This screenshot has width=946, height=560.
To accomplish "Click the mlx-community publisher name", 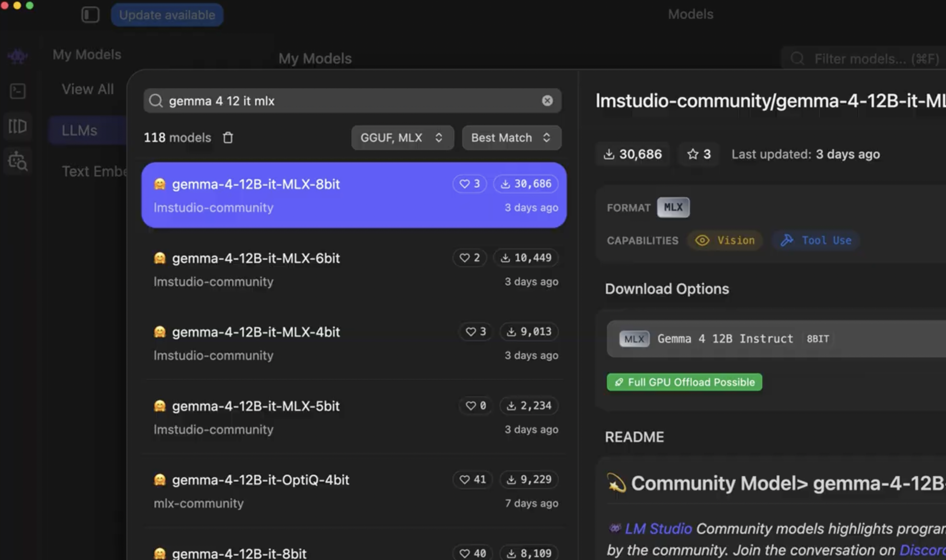I will pos(199,504).
